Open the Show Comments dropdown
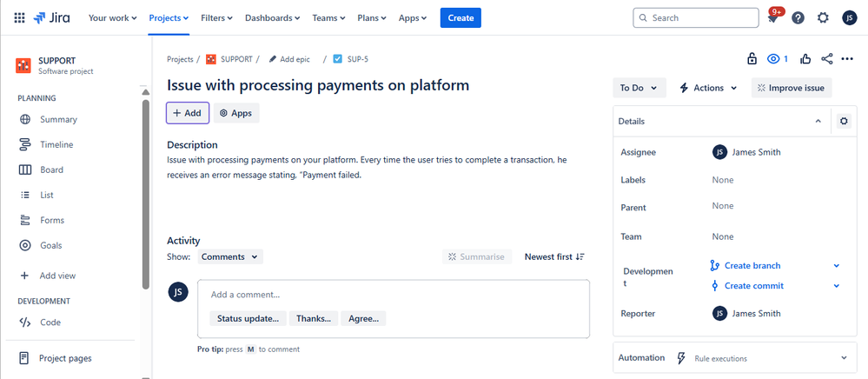 [229, 257]
